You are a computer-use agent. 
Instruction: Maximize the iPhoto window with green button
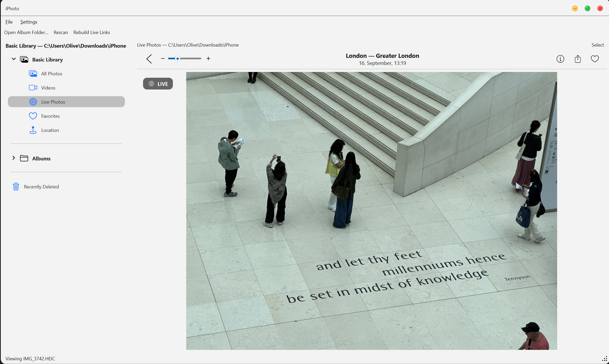[588, 8]
